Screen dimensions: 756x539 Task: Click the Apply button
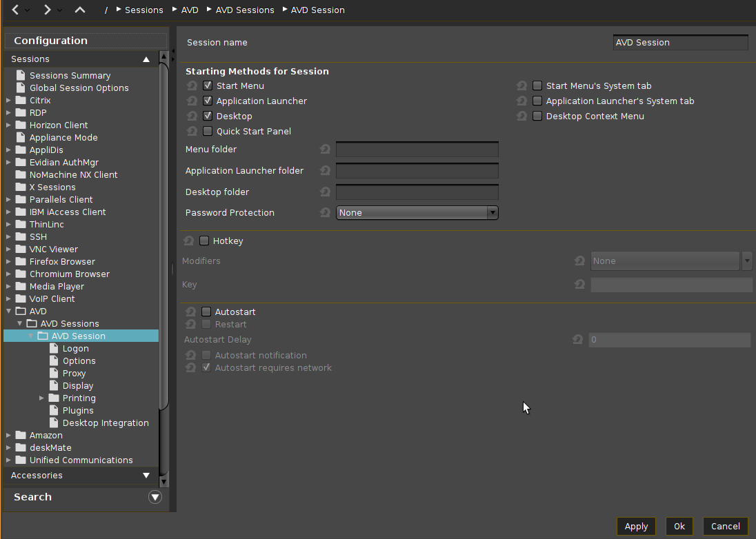pos(636,526)
